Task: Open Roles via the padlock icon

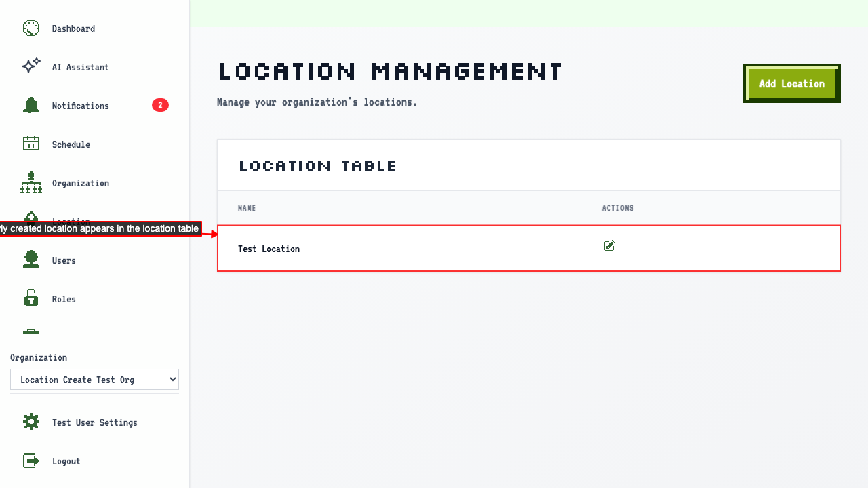Action: pyautogui.click(x=31, y=298)
